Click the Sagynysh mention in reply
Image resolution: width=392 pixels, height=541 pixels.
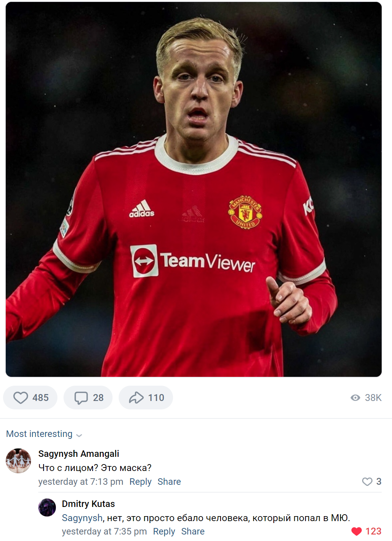[82, 518]
